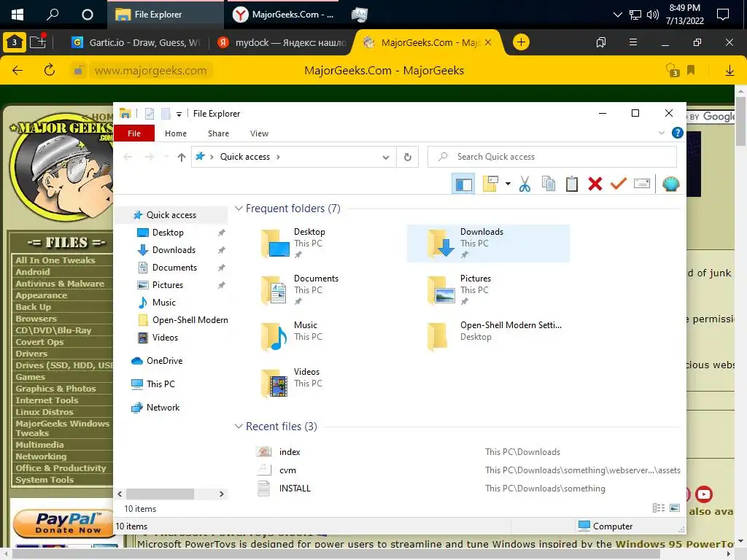
Task: Select the recent file index
Action: 290,452
